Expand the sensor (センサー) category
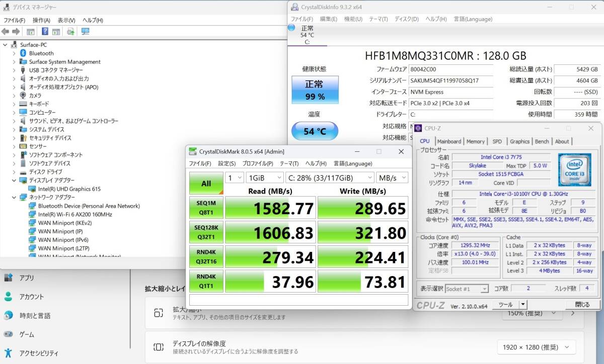 [14, 146]
